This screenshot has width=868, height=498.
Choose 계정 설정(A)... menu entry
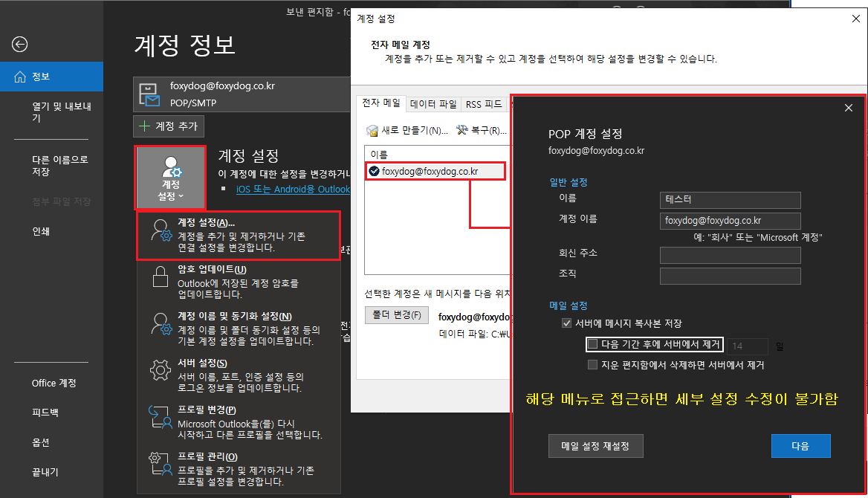pyautogui.click(x=239, y=236)
